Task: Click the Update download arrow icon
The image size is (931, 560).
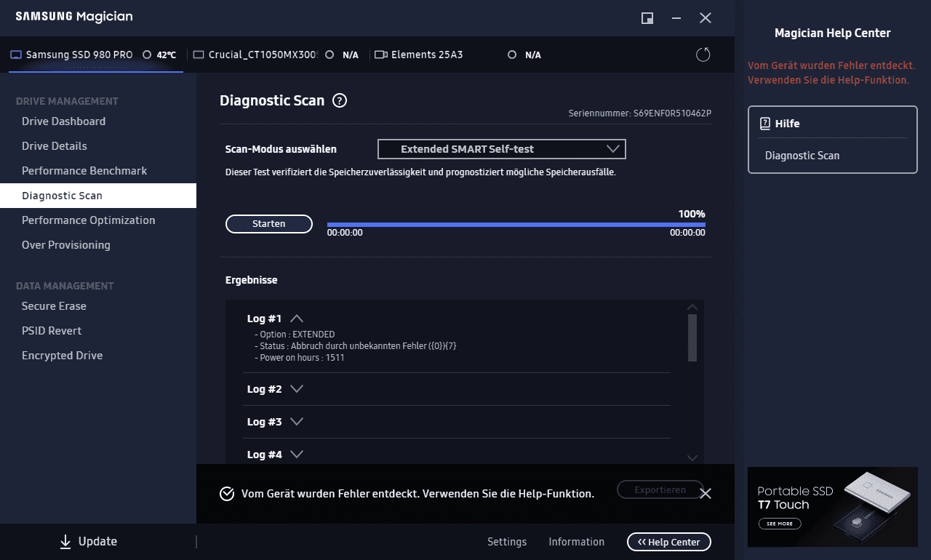Action: 65,541
